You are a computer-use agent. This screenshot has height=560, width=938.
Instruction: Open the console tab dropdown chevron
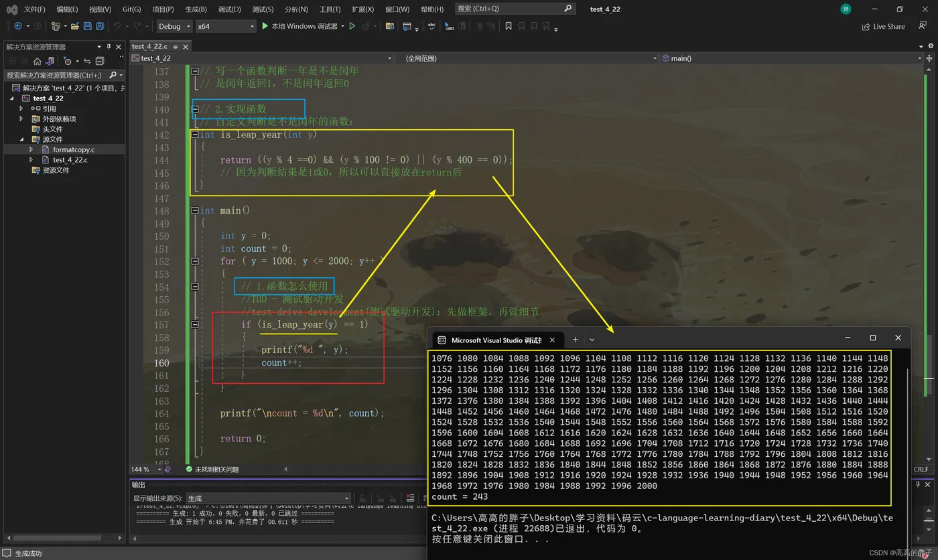tap(592, 340)
